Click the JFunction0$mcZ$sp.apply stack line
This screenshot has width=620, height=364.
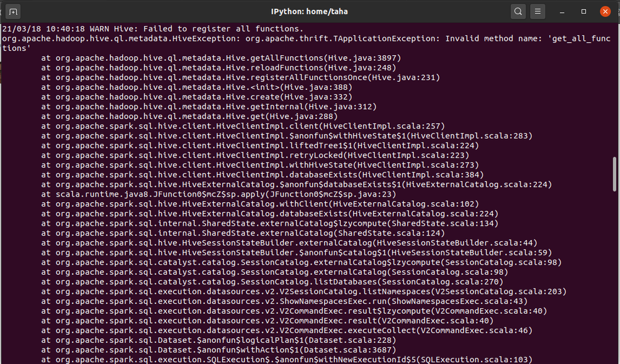tap(218, 195)
